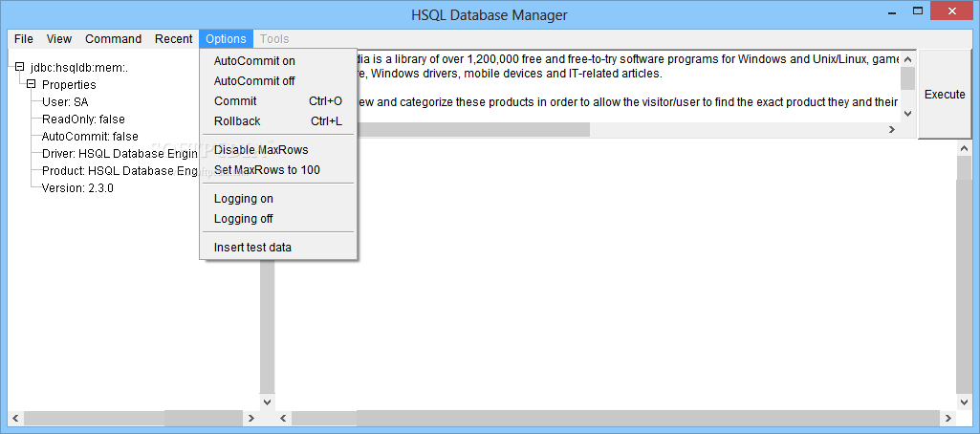980x434 pixels.
Task: Open the File menu
Action: [24, 39]
